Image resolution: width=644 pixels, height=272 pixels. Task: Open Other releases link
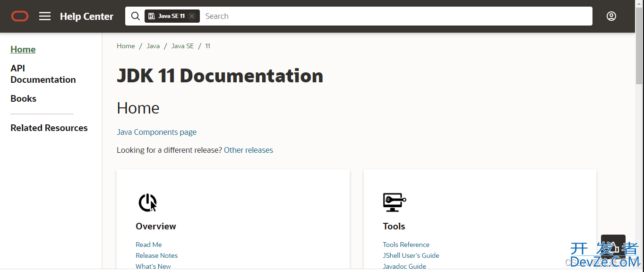[x=249, y=150]
